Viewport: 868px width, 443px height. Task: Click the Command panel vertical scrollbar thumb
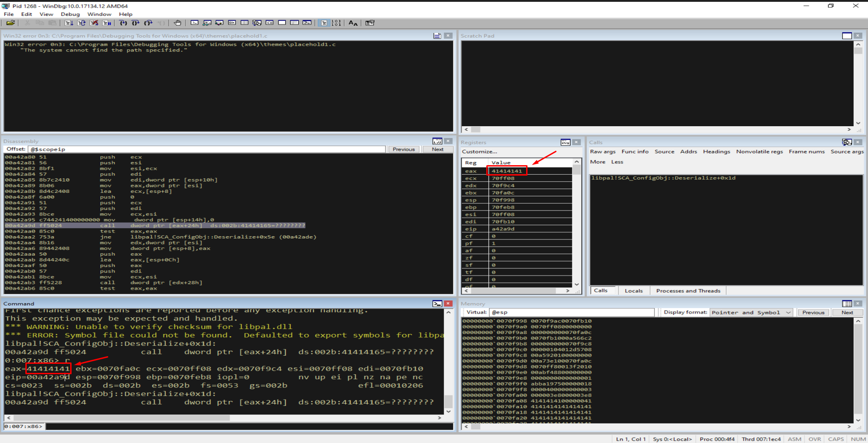tap(448, 401)
